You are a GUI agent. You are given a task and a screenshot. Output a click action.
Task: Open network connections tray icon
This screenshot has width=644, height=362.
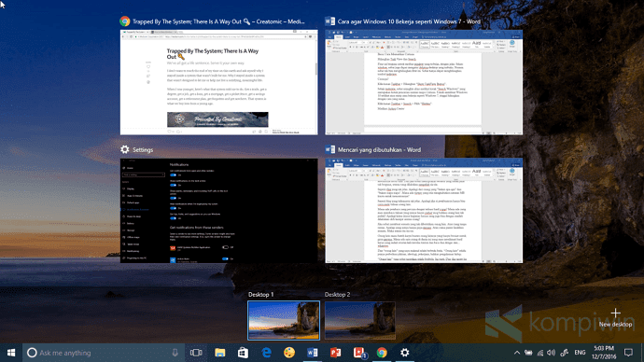coord(540,353)
